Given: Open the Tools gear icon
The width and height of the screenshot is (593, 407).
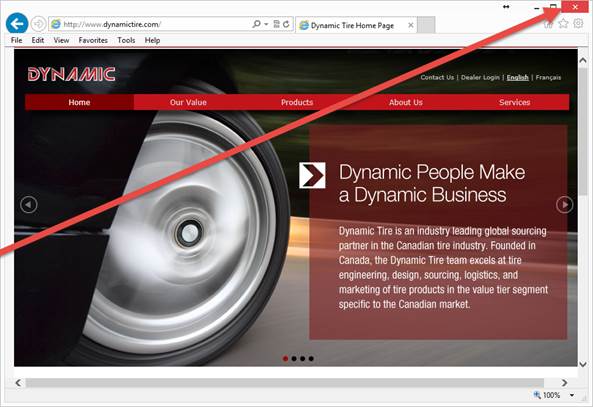Looking at the screenshot, I should tap(578, 23).
